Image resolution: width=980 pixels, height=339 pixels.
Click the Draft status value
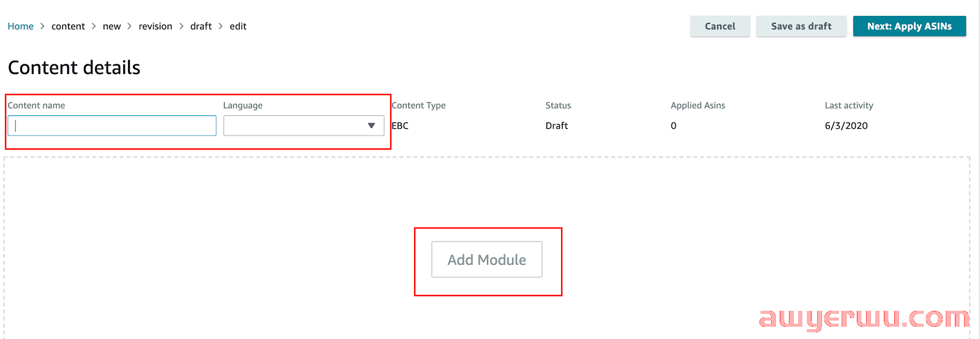pyautogui.click(x=557, y=126)
